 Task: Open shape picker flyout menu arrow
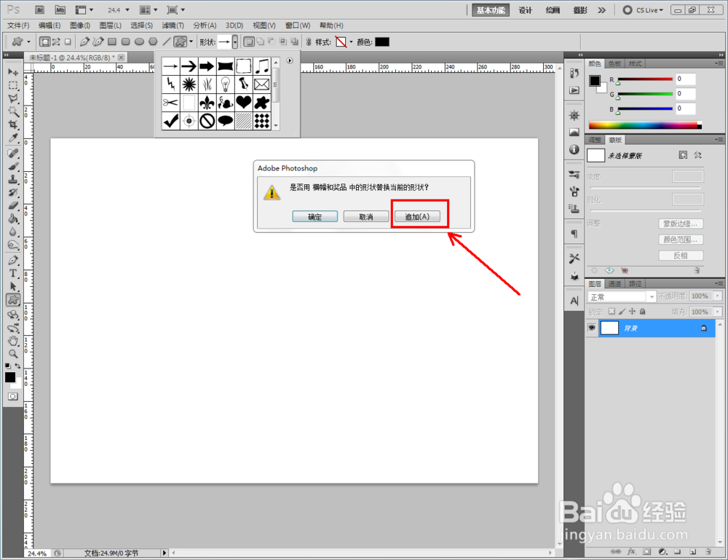[290, 61]
